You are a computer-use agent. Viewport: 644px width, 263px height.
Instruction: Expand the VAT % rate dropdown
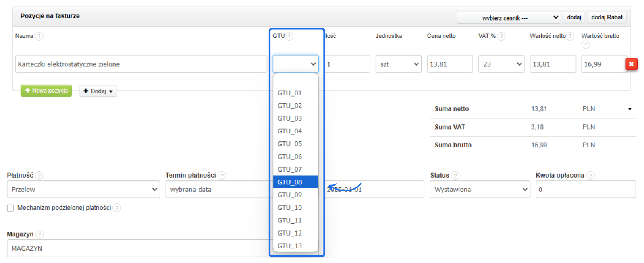coord(501,64)
